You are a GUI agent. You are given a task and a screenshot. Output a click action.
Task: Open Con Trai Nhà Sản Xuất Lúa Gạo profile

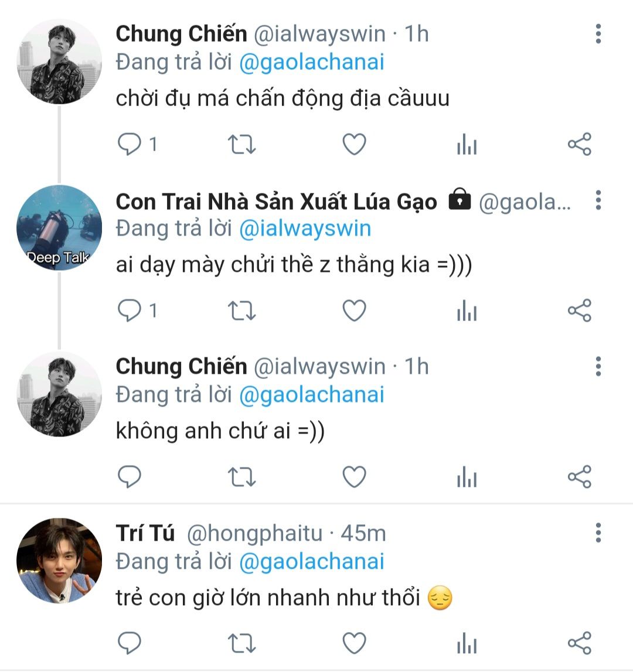click(276, 202)
